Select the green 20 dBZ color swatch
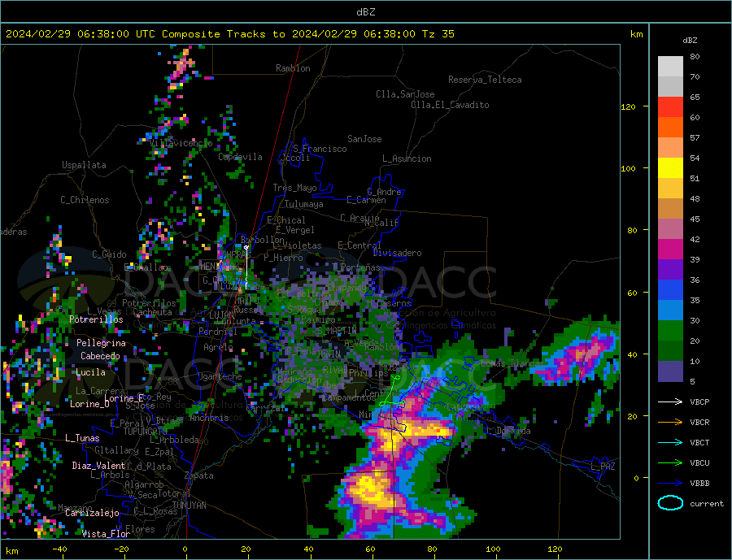 click(x=670, y=331)
